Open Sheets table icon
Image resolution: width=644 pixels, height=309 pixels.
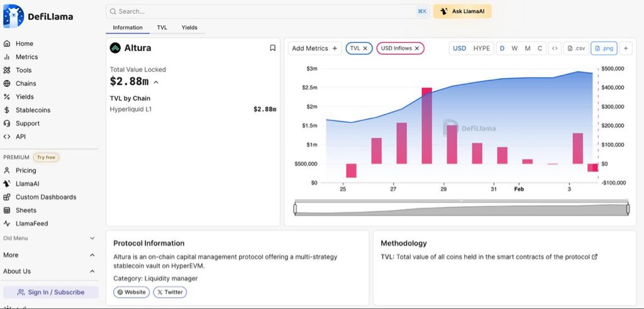click(x=6, y=210)
